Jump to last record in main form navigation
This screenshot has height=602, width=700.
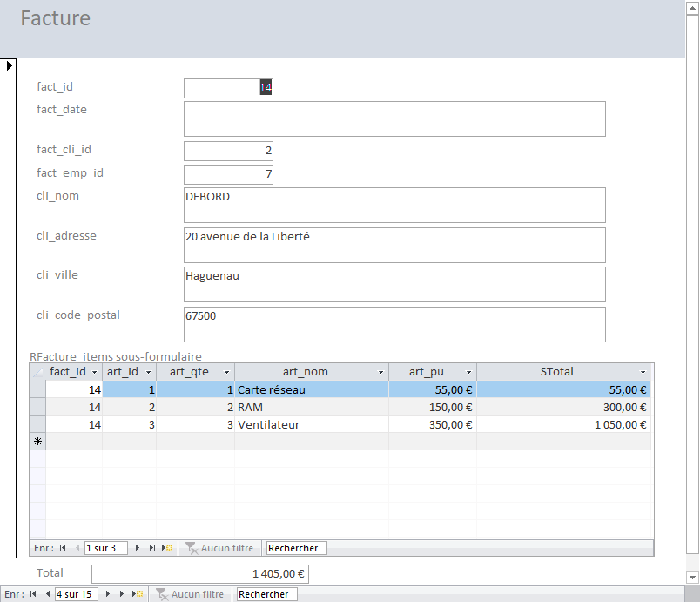[x=122, y=594]
